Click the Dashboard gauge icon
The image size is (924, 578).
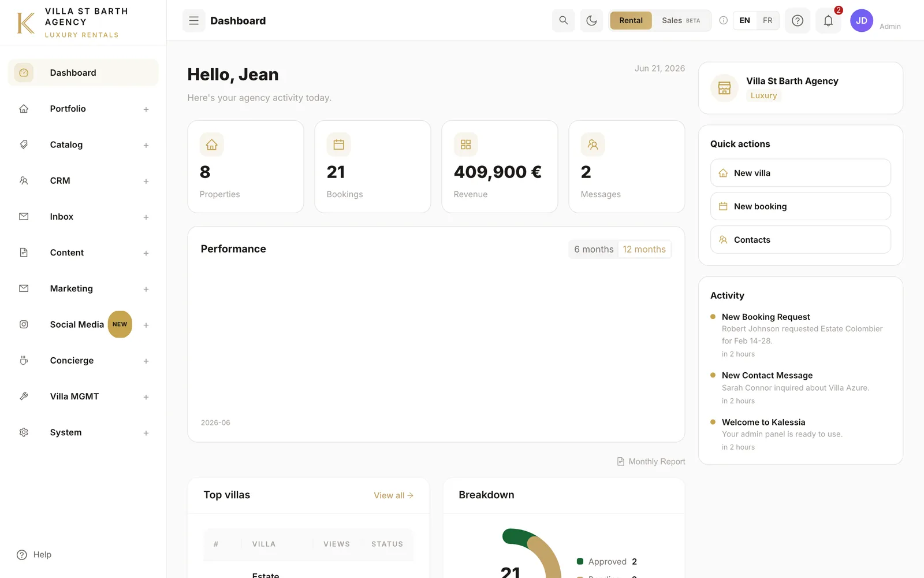(24, 73)
